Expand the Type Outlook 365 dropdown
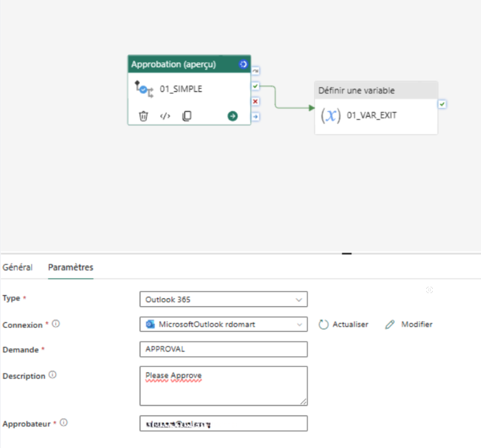Image resolution: width=481 pixels, height=448 pixels. 224,299
